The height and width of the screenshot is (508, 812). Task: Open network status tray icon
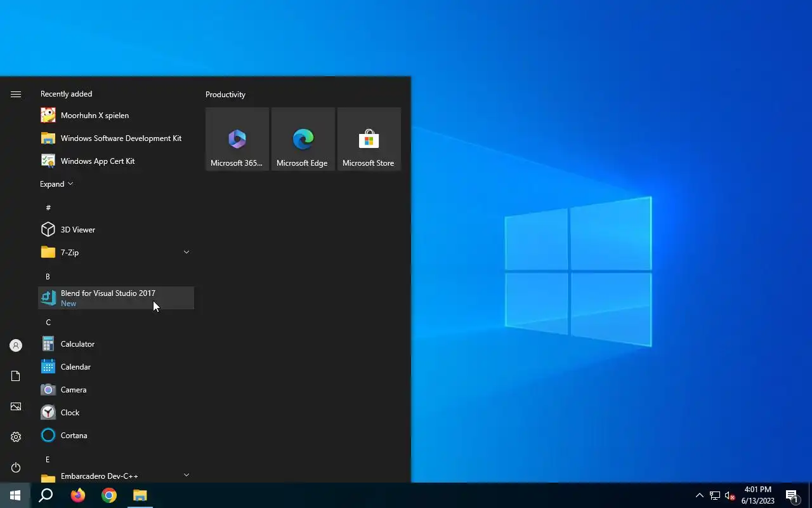(x=715, y=495)
